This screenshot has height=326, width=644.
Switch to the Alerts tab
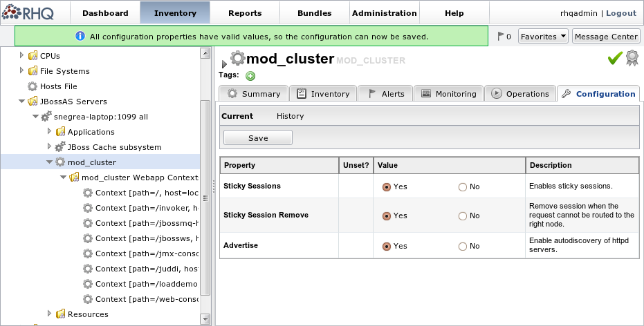click(386, 93)
